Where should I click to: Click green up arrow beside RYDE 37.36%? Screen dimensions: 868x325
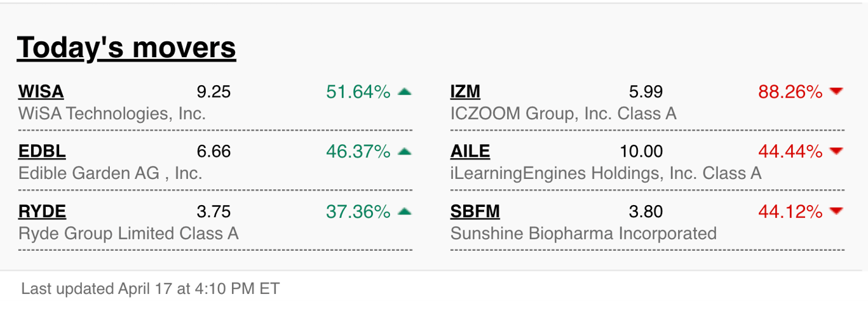(x=404, y=211)
